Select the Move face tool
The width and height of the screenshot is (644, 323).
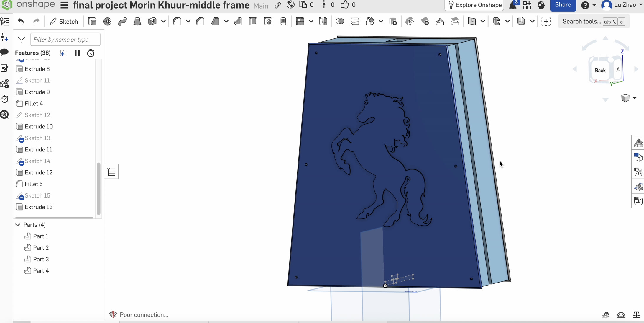pyautogui.click(x=440, y=21)
